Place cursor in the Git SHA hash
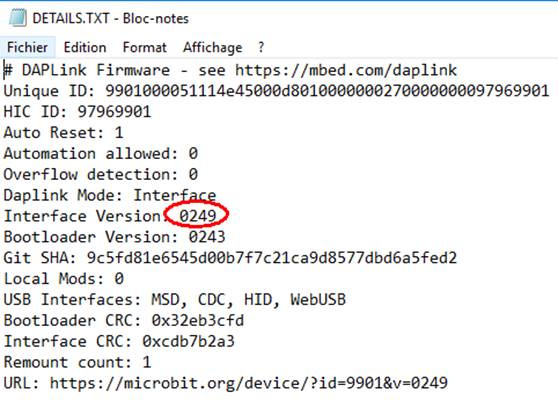Viewport: 558px width, 400px height. tap(272, 258)
